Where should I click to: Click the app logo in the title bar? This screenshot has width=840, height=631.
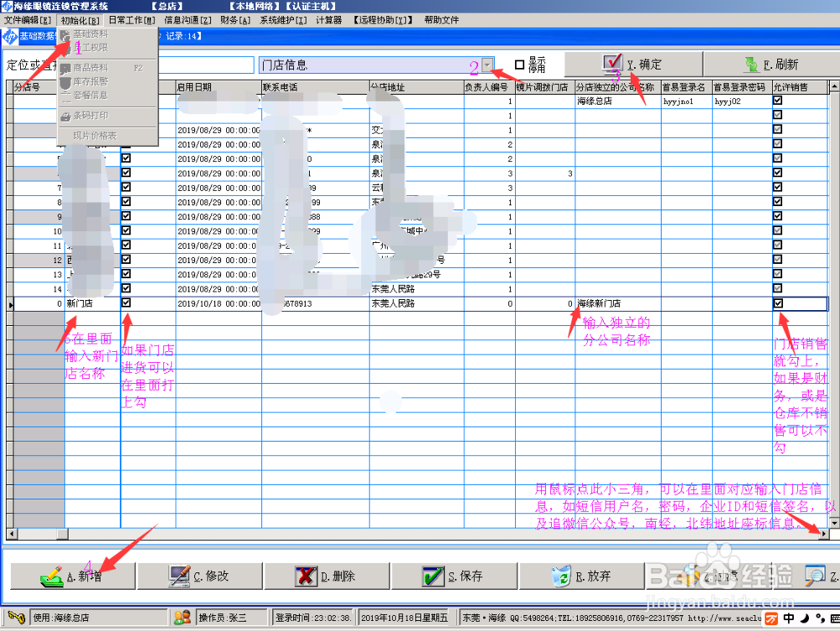point(7,7)
